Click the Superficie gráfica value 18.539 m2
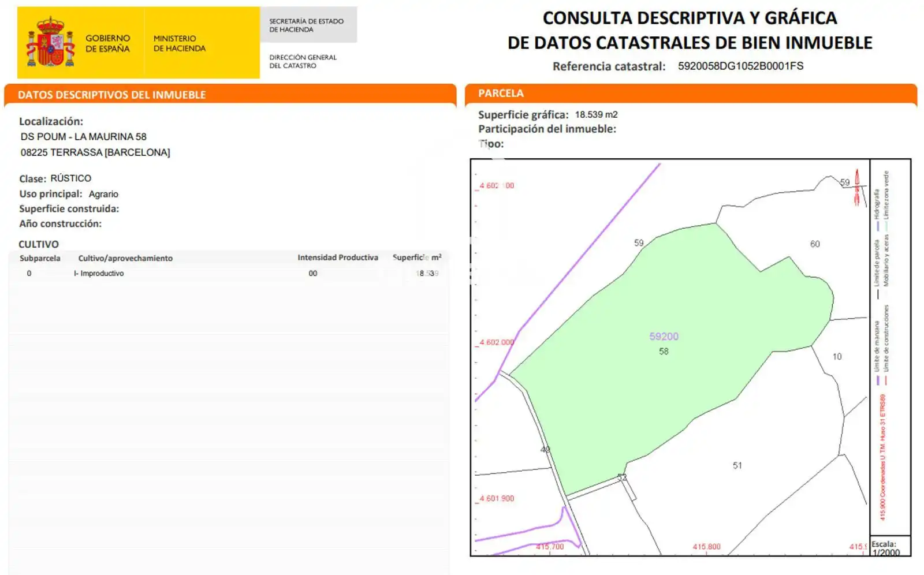 (x=596, y=114)
